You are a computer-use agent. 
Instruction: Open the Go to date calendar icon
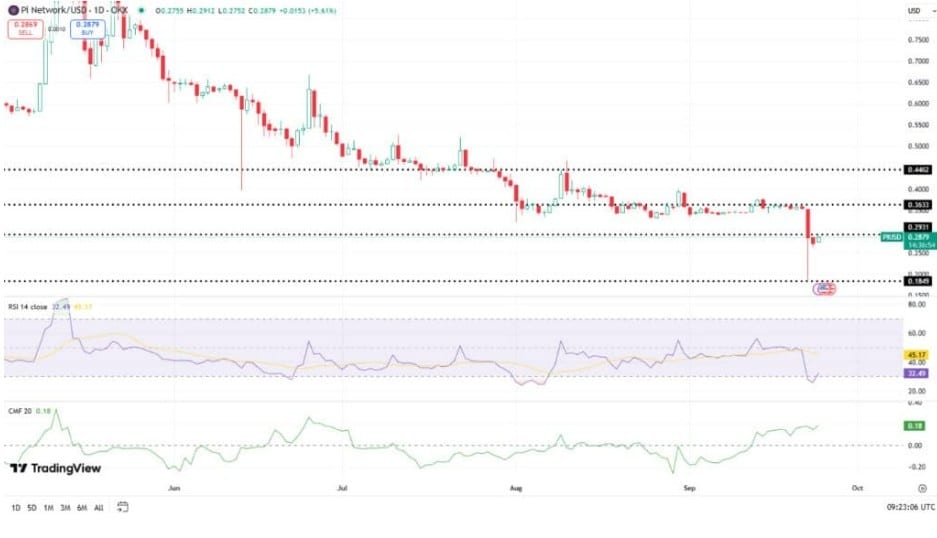tap(123, 507)
